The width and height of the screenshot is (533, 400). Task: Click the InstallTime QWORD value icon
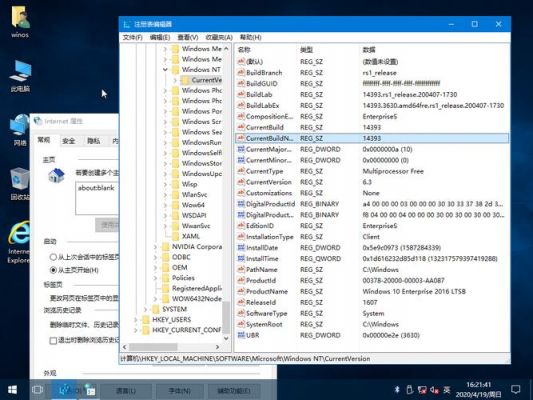[241, 259]
